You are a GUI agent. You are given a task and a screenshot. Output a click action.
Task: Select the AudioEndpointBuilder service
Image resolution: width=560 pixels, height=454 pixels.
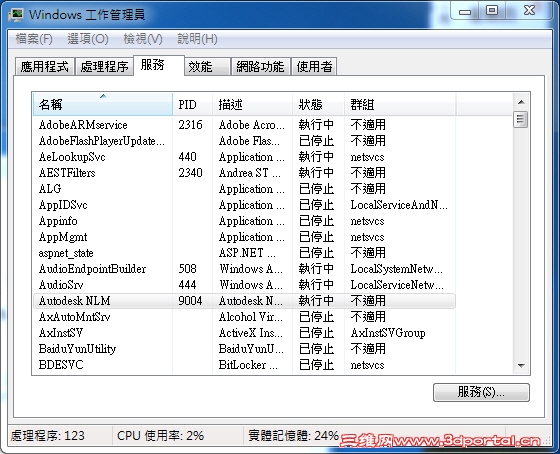point(244,269)
